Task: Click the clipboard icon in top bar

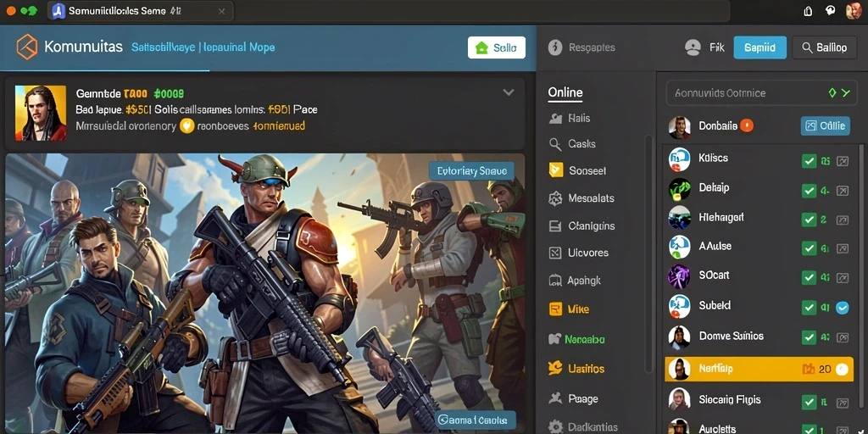Action: point(808,10)
